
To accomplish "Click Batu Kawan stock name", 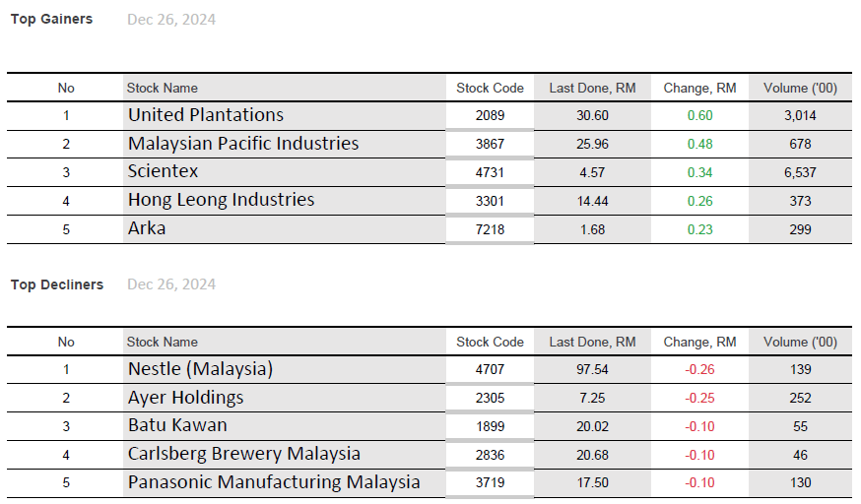I will (x=177, y=425).
